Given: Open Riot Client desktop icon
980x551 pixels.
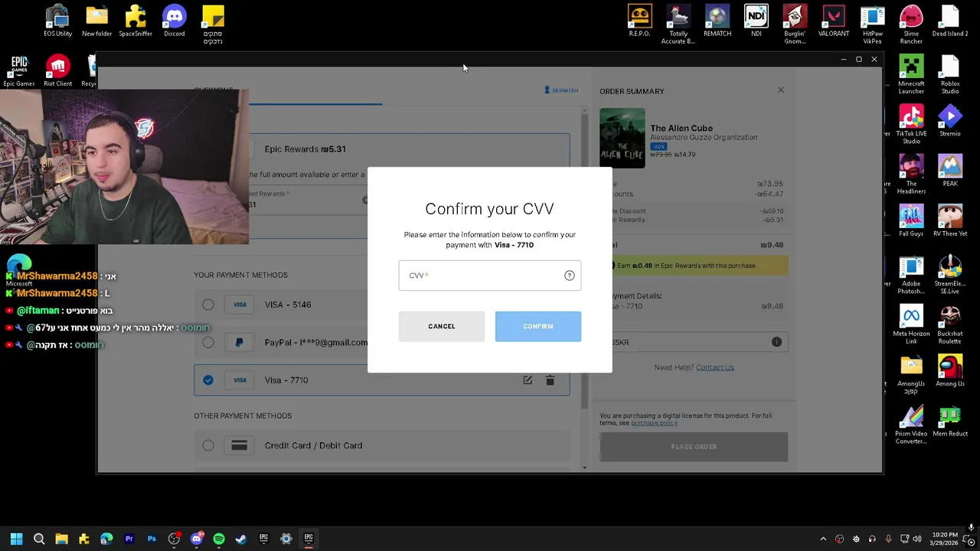Looking at the screenshot, I should pyautogui.click(x=57, y=71).
